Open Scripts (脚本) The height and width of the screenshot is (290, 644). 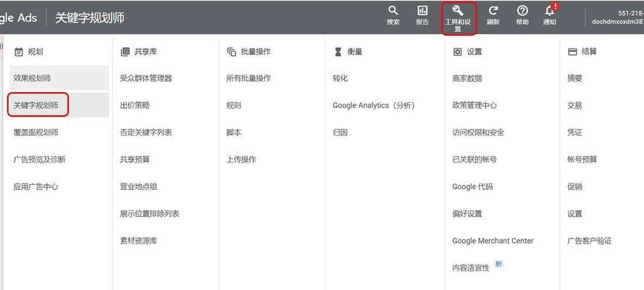(x=234, y=132)
